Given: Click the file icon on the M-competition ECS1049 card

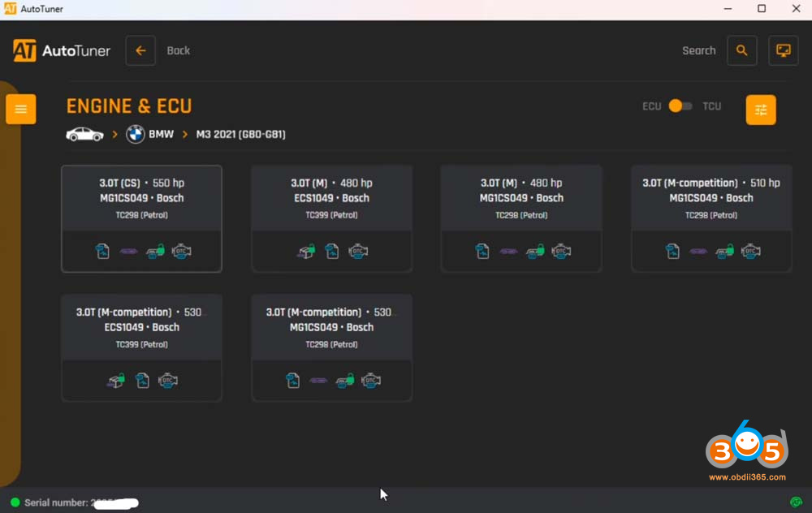Looking at the screenshot, I should [x=142, y=381].
